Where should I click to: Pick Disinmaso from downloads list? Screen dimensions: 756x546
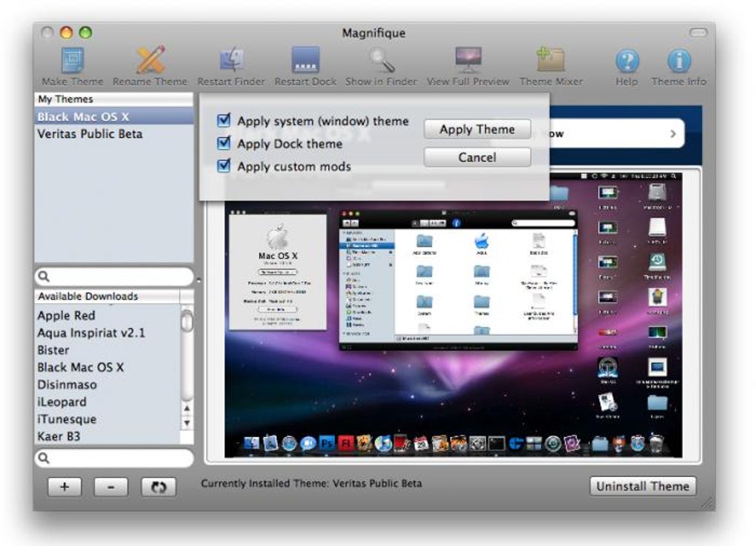[107, 385]
